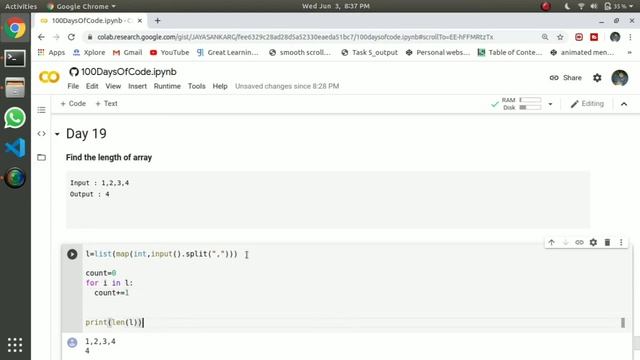
Task: Open Google account avatar in Colab header
Action: pos(620,78)
